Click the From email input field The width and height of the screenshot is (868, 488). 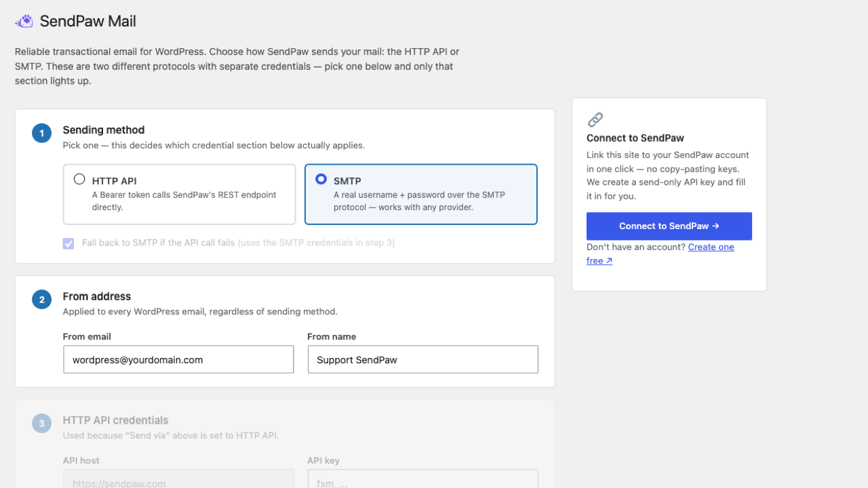[178, 359]
